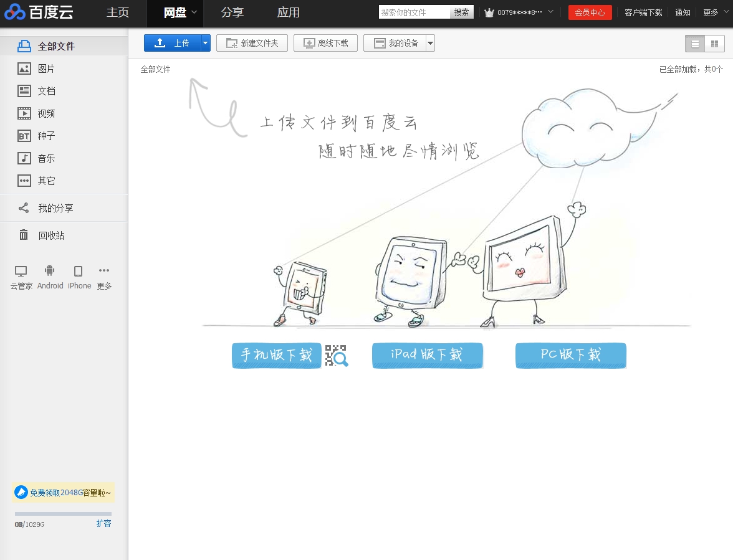Open the 全部文件 sidebar icon
733x560 pixels.
click(x=24, y=45)
